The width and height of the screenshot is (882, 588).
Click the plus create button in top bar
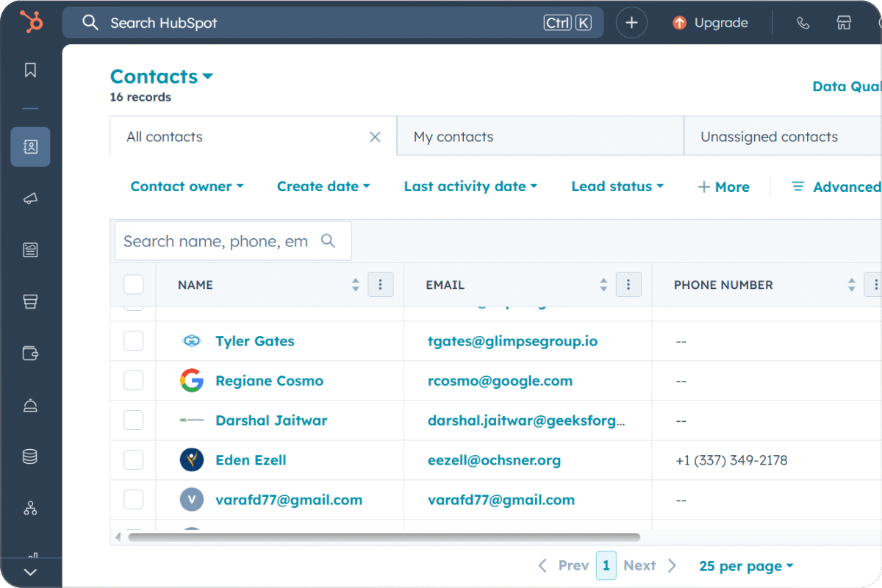(631, 23)
